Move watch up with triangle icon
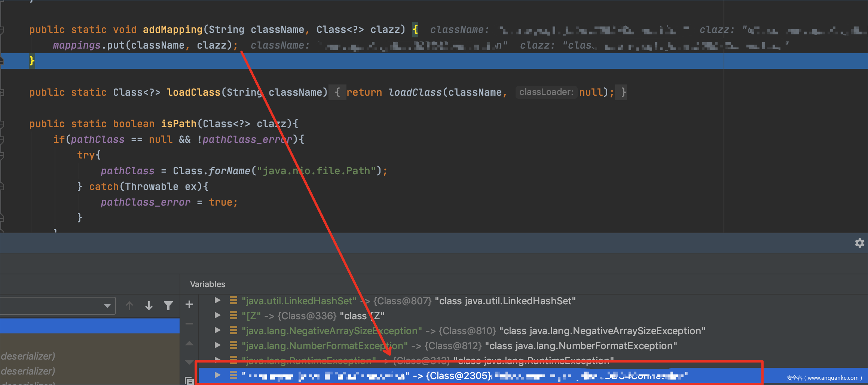The image size is (868, 385). [x=189, y=343]
